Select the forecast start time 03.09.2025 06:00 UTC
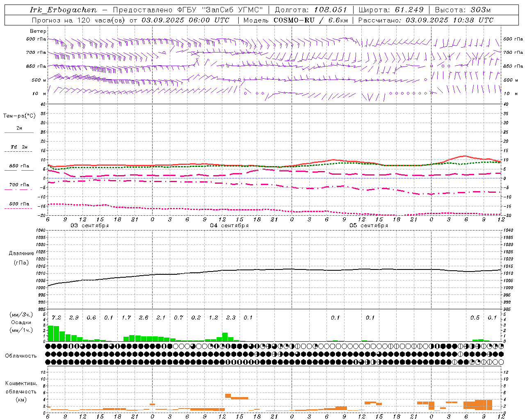 [185, 20]
